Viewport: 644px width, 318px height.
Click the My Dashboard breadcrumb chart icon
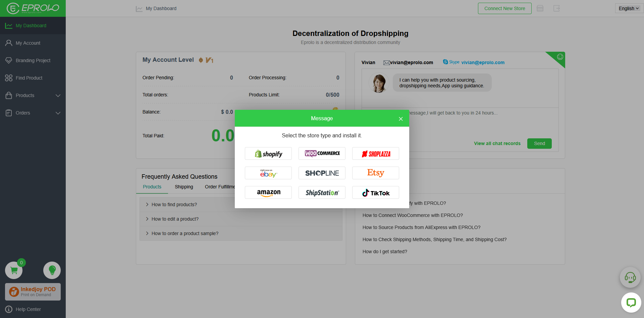(x=139, y=9)
